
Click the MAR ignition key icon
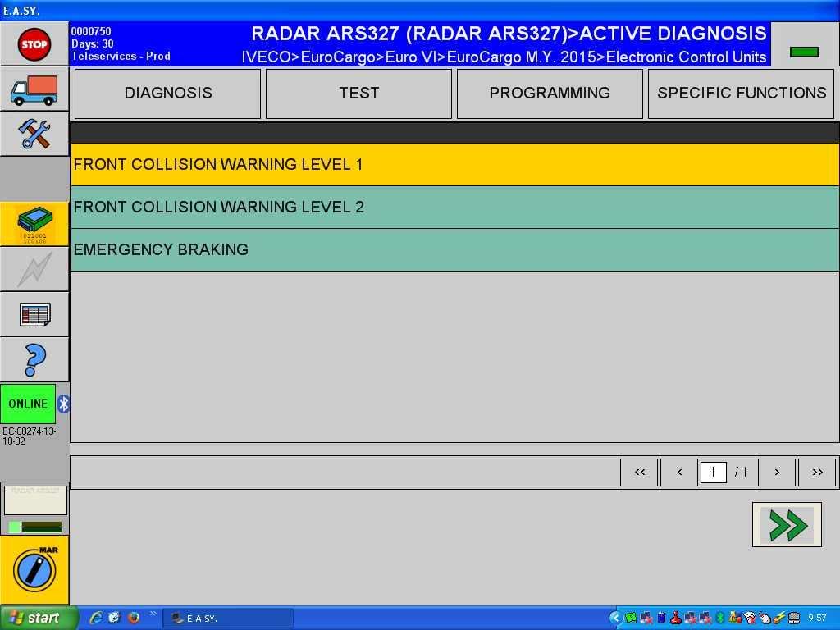pos(34,569)
